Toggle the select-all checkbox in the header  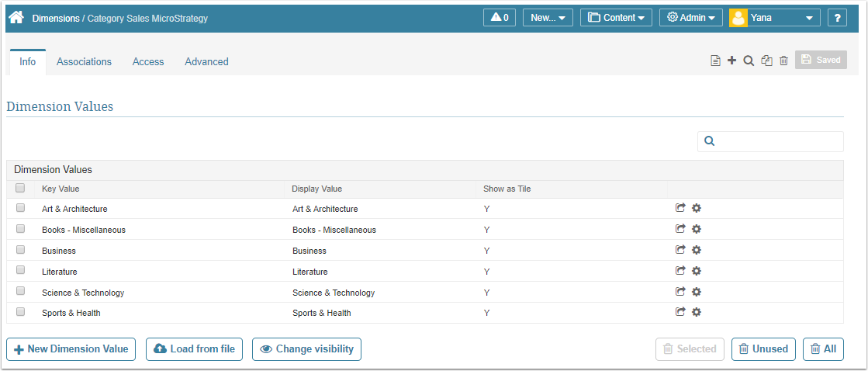(x=20, y=188)
